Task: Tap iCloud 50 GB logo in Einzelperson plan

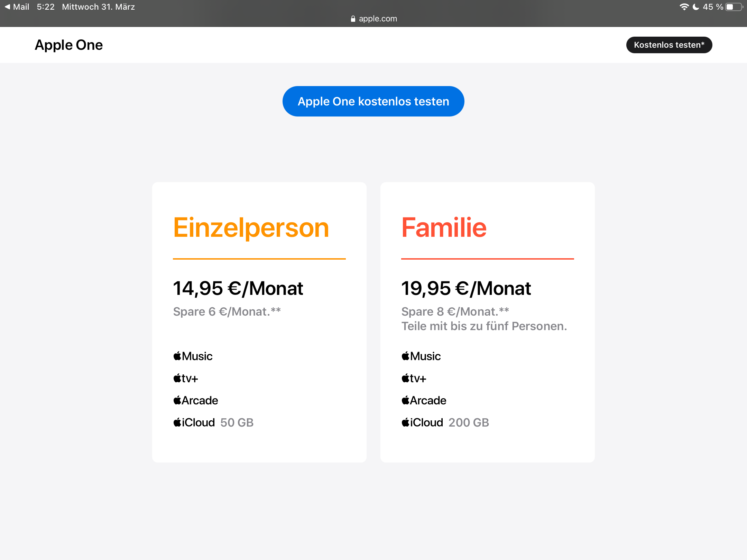Action: pyautogui.click(x=194, y=422)
